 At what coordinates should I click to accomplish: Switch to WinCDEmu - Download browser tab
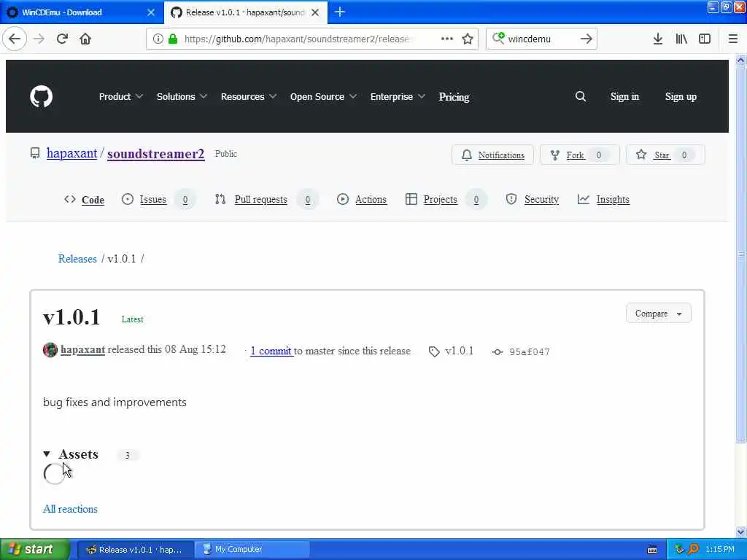pyautogui.click(x=82, y=12)
